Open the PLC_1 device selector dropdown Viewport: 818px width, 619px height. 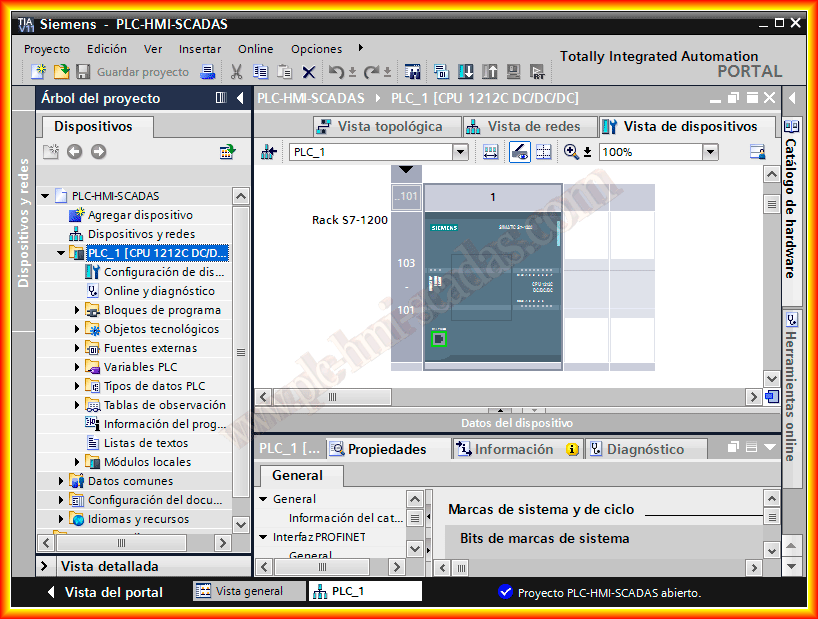click(460, 152)
